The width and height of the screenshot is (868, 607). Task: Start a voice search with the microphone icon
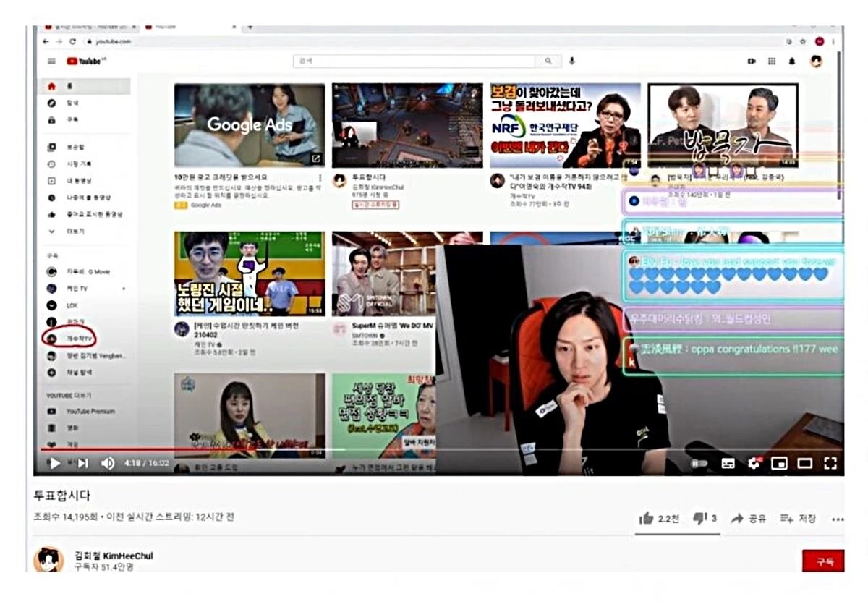(x=572, y=61)
